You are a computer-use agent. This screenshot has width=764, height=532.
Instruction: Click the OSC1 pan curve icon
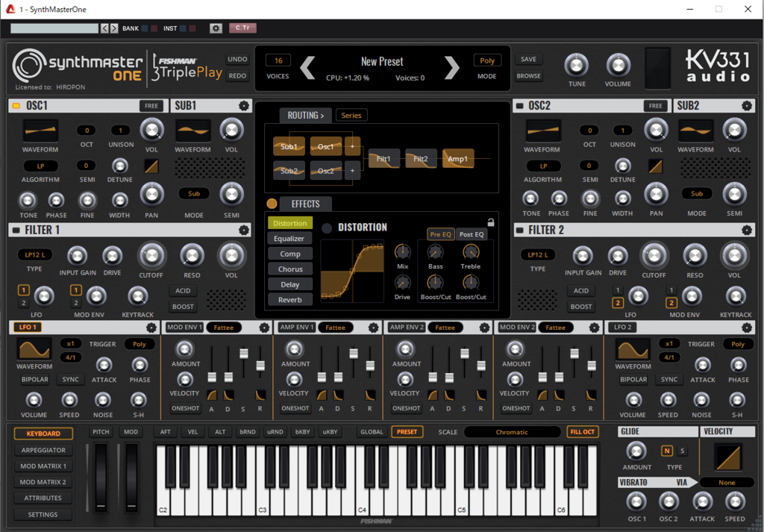(151, 166)
